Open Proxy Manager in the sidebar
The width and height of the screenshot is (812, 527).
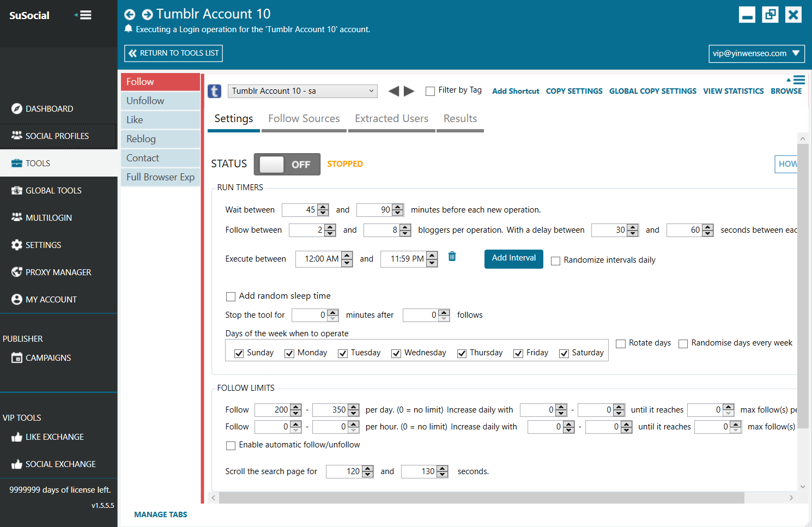58,272
